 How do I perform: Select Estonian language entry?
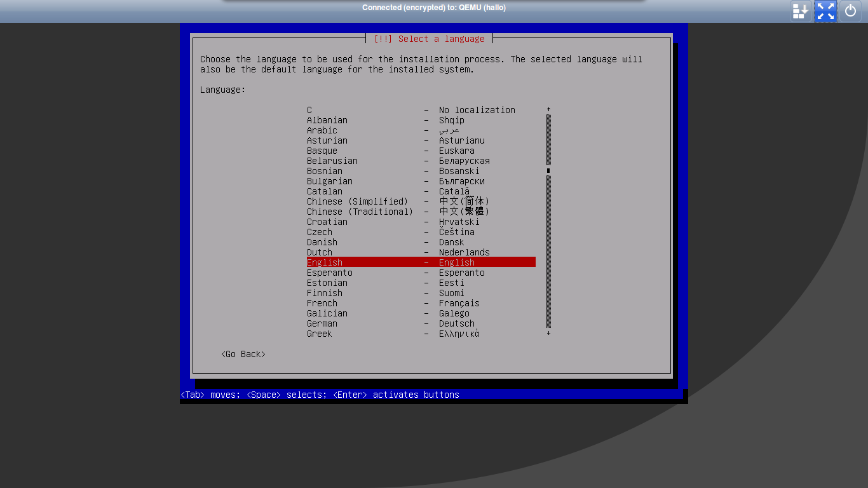[421, 283]
